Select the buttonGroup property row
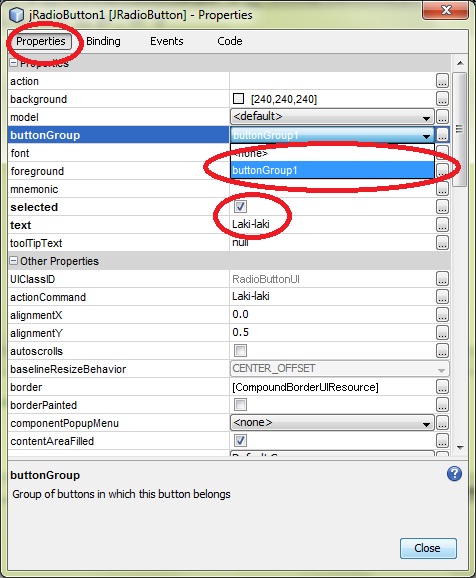 point(118,135)
